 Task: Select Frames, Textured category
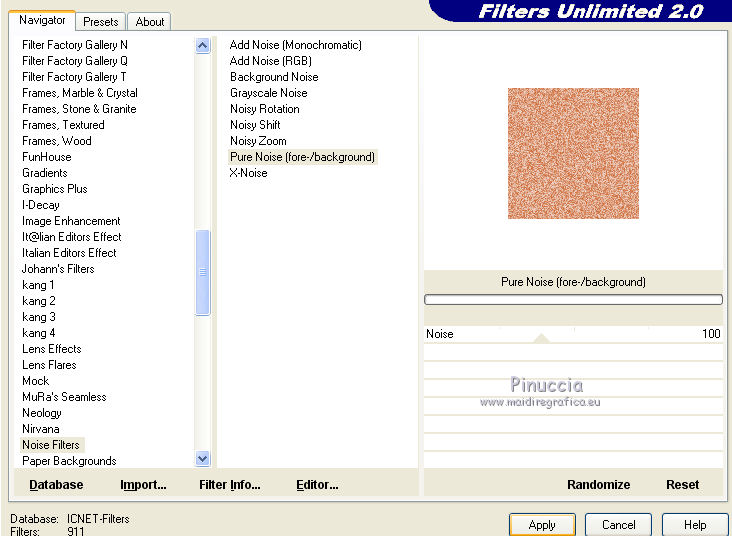tap(63, 125)
